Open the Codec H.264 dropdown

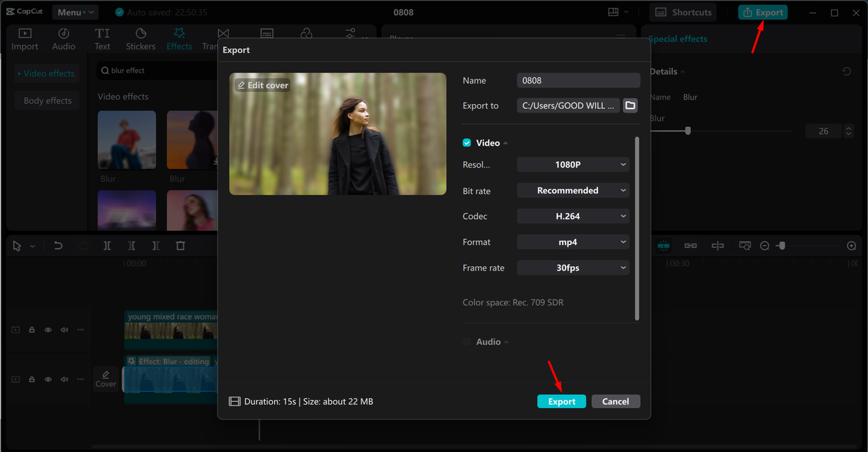(x=573, y=216)
